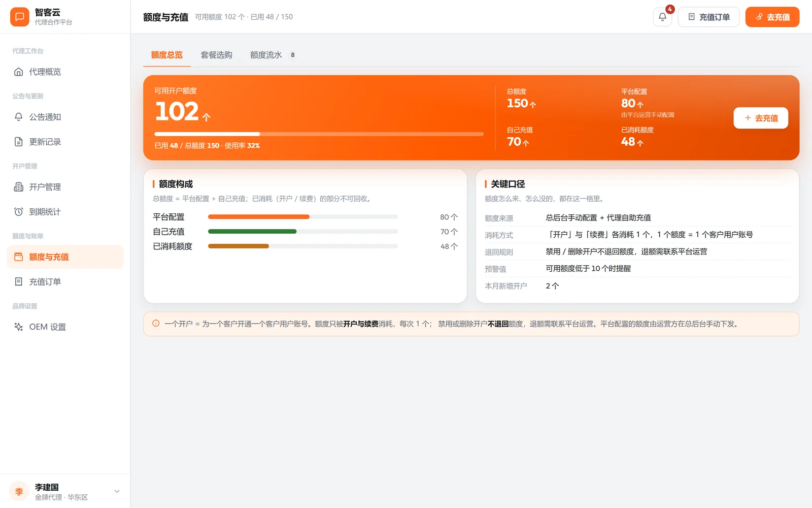Click the 平台配置 orange composition bar
Viewport: 812px width, 508px height.
click(259, 217)
